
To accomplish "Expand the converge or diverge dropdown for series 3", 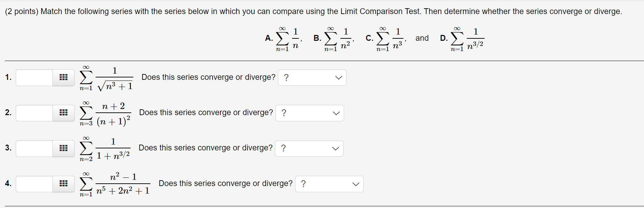I will pyautogui.click(x=309, y=148).
